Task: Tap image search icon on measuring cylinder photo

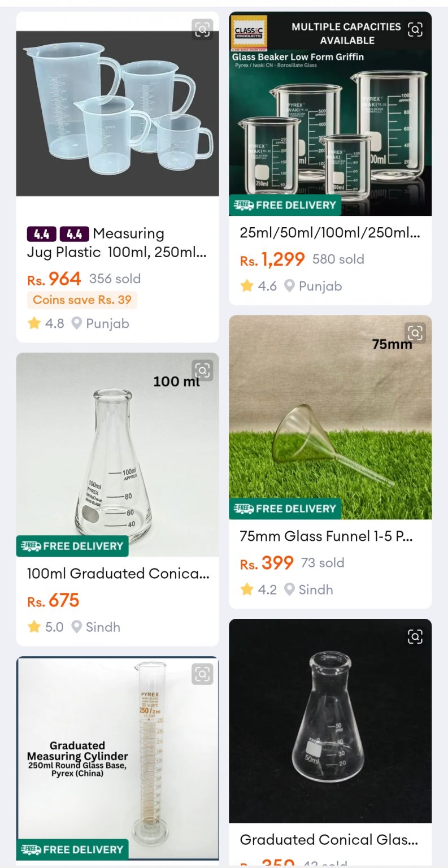Action: tap(202, 674)
